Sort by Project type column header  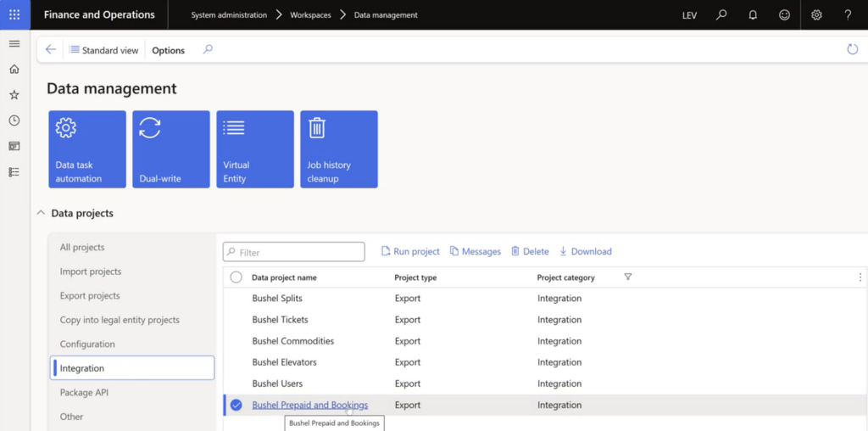click(x=415, y=277)
